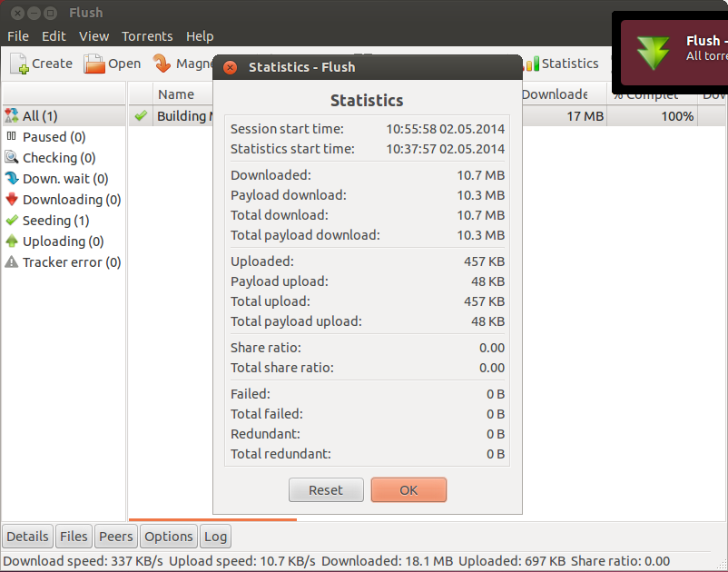Click the green Flush notification icon
The image size is (728, 572).
tap(654, 53)
